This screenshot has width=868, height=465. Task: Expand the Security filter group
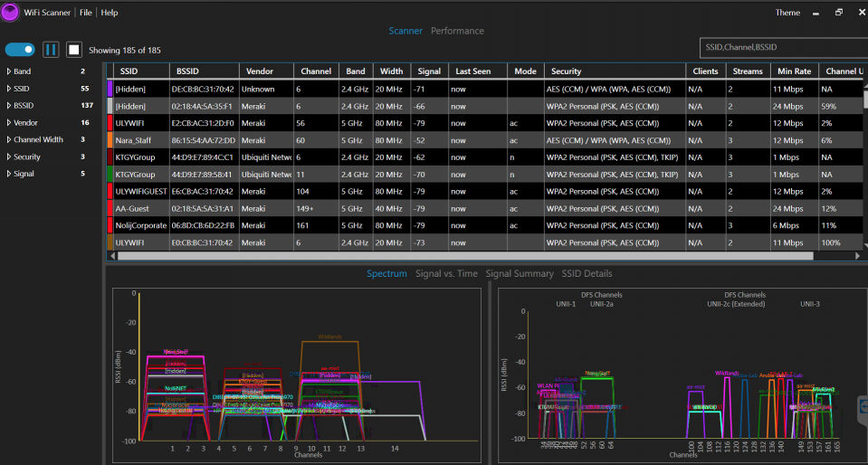9,157
